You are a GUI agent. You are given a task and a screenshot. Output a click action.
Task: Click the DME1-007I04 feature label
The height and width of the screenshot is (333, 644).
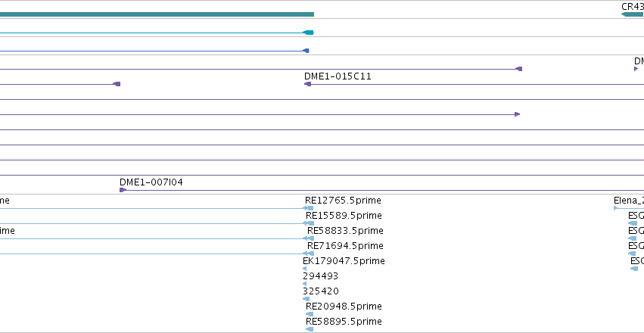[151, 182]
